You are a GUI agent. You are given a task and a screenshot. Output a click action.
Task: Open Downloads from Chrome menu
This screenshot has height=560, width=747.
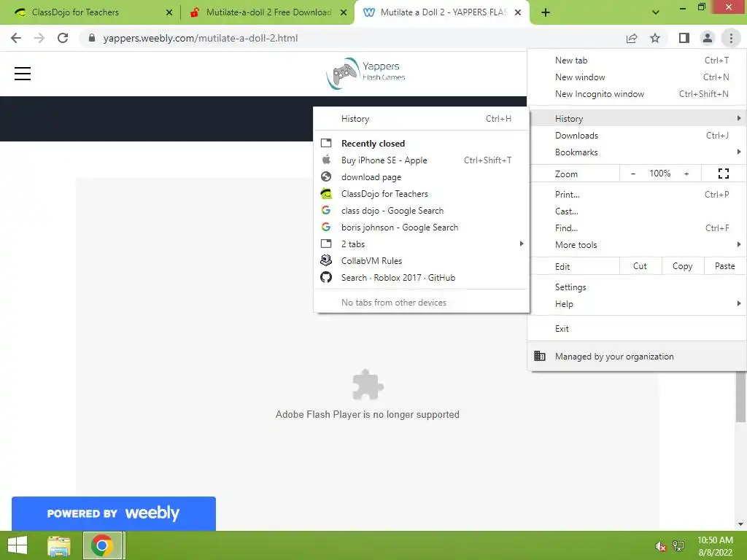[637, 135]
